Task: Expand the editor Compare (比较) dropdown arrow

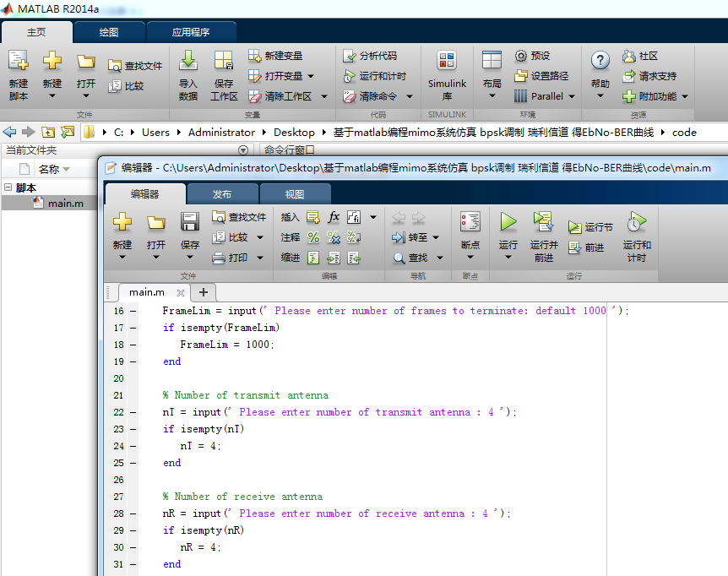Action: 260,237
